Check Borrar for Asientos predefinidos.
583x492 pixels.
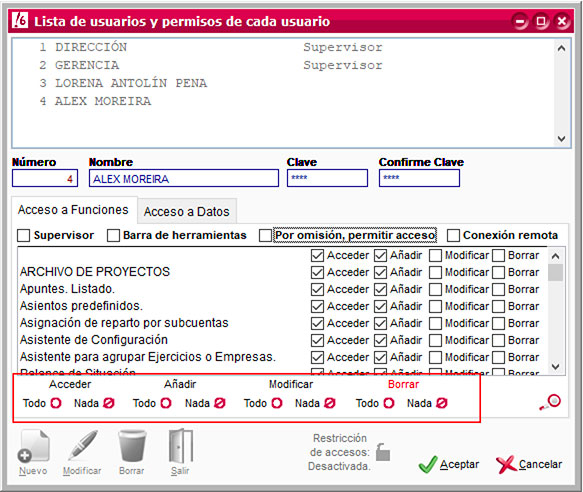498,306
